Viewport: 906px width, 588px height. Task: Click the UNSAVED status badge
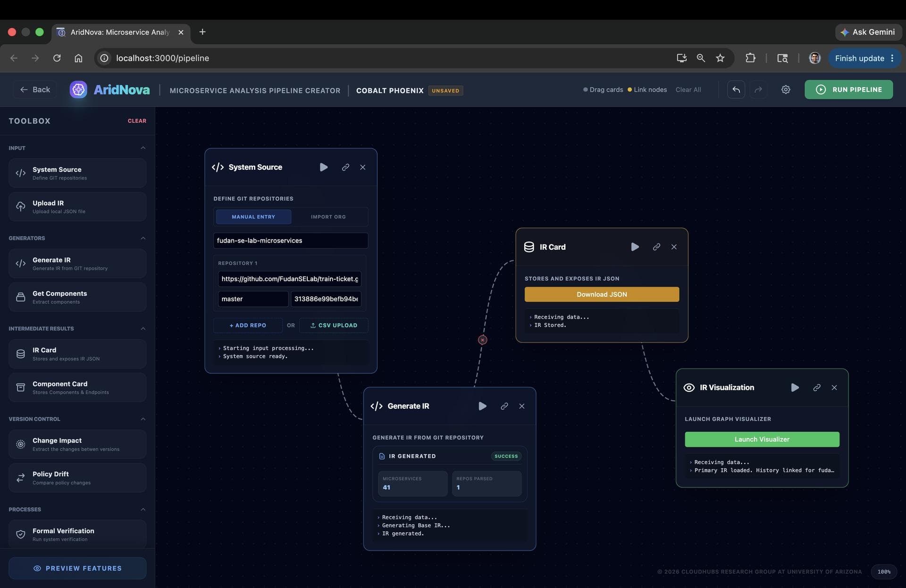[445, 91]
